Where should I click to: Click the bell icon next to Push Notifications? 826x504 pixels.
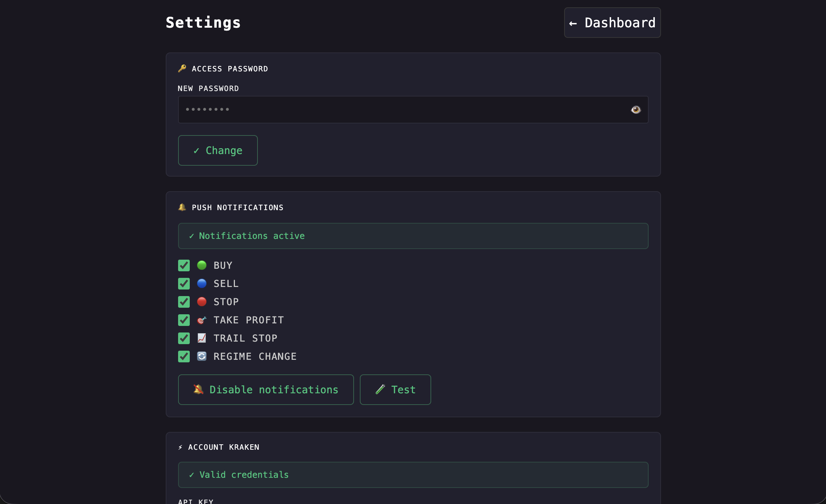point(182,207)
